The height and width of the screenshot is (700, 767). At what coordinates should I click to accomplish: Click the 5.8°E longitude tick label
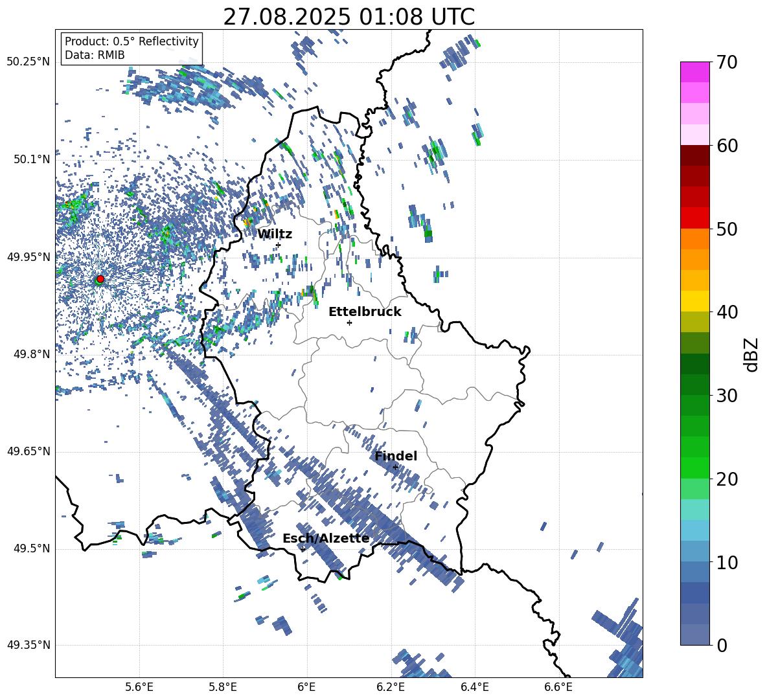[223, 687]
